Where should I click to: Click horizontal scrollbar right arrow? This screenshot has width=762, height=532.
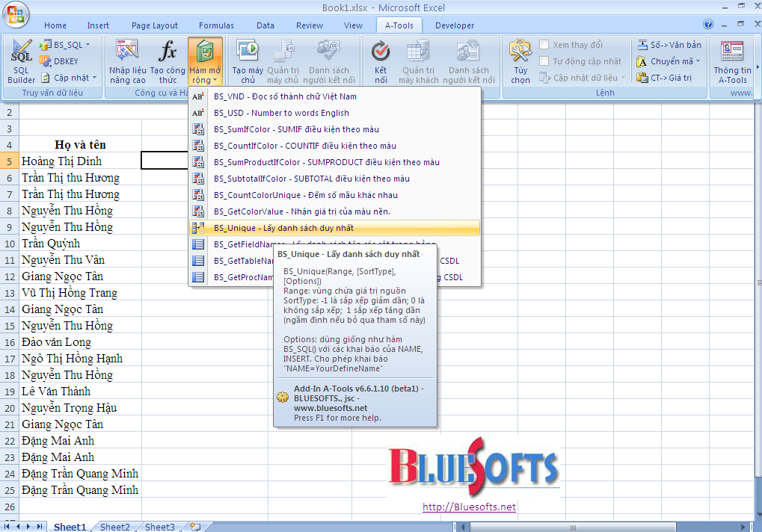(x=743, y=527)
